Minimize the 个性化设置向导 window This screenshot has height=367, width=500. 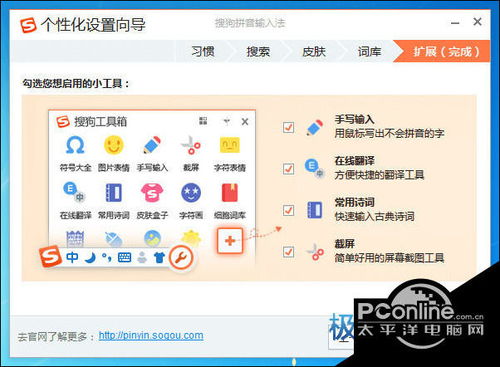click(x=455, y=23)
